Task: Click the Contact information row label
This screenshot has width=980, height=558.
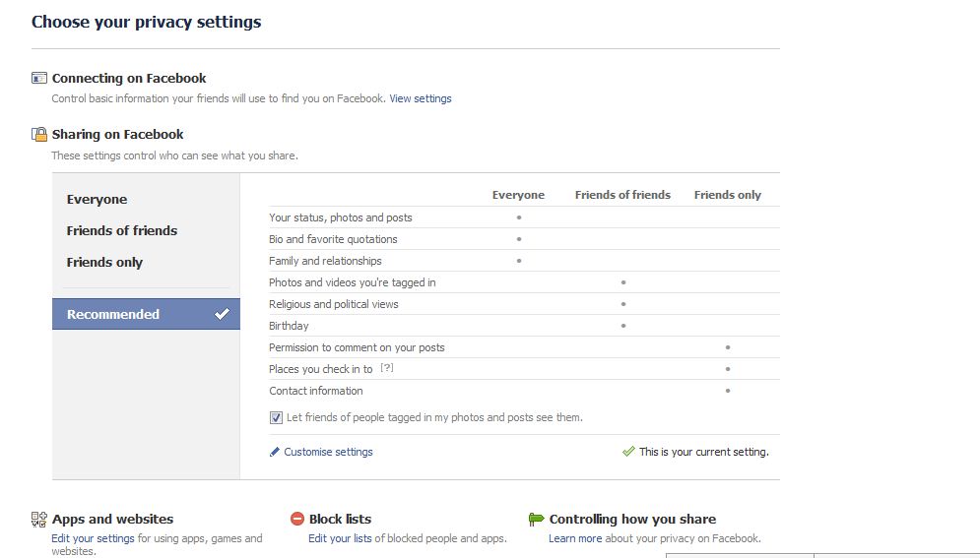Action: [x=315, y=391]
